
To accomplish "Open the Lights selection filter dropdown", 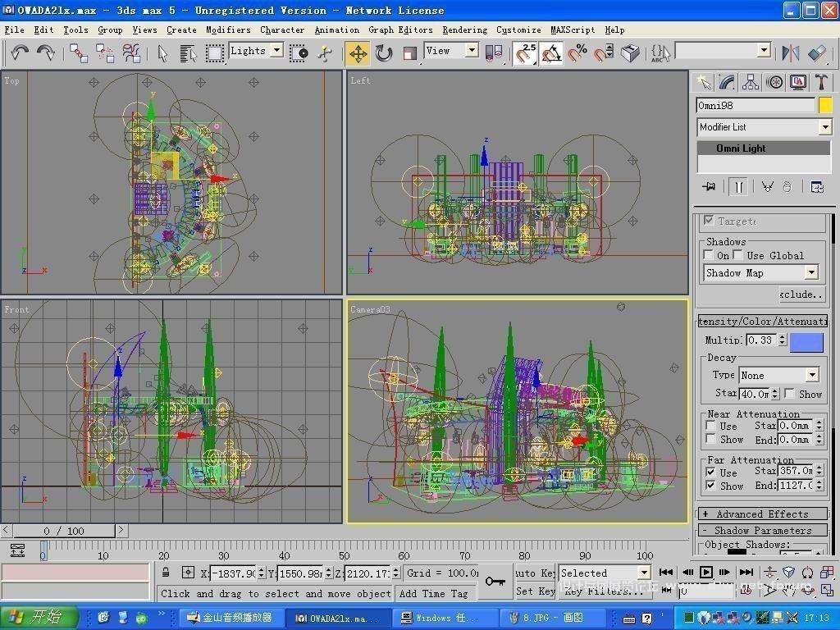I will 277,50.
